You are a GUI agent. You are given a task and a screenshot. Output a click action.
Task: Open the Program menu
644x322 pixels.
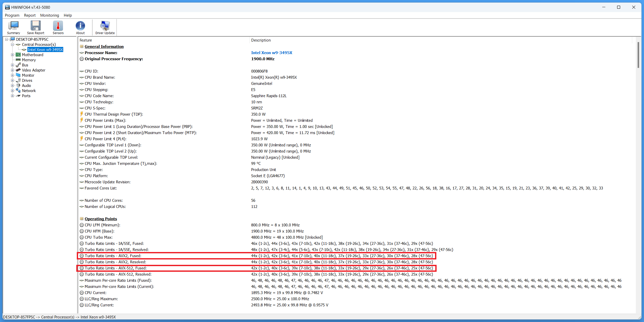[x=12, y=15]
